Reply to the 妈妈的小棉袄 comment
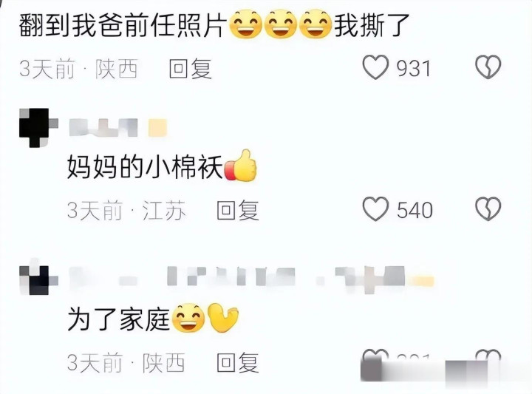This screenshot has width=532, height=394. coord(238,211)
